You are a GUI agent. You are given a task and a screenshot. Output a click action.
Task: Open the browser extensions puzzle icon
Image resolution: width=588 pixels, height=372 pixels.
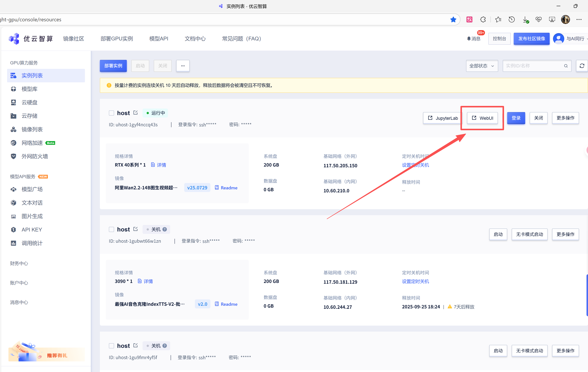coord(483,19)
